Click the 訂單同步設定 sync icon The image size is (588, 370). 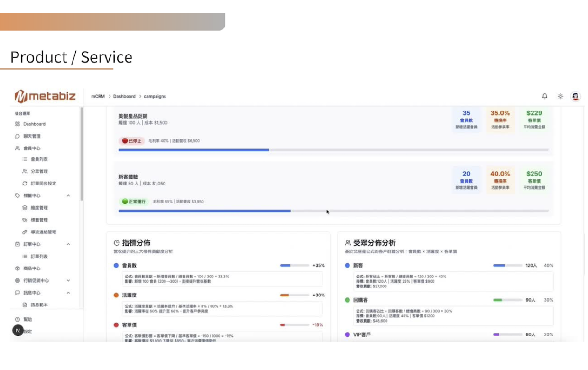coord(25,184)
